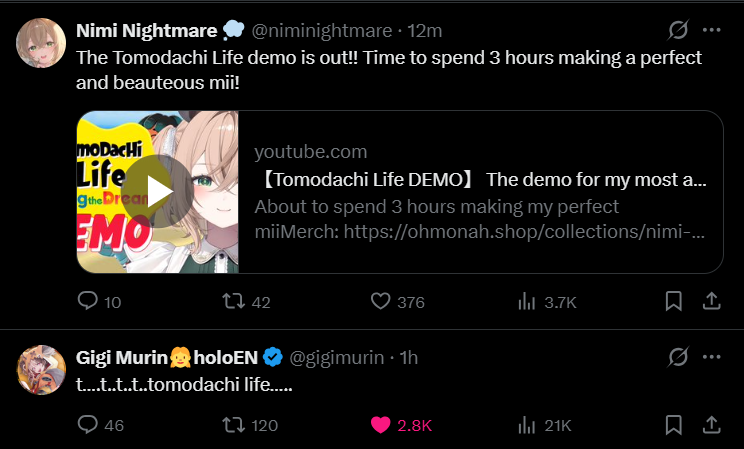
Task: View analytics showing 3.7K views
Action: point(527,301)
